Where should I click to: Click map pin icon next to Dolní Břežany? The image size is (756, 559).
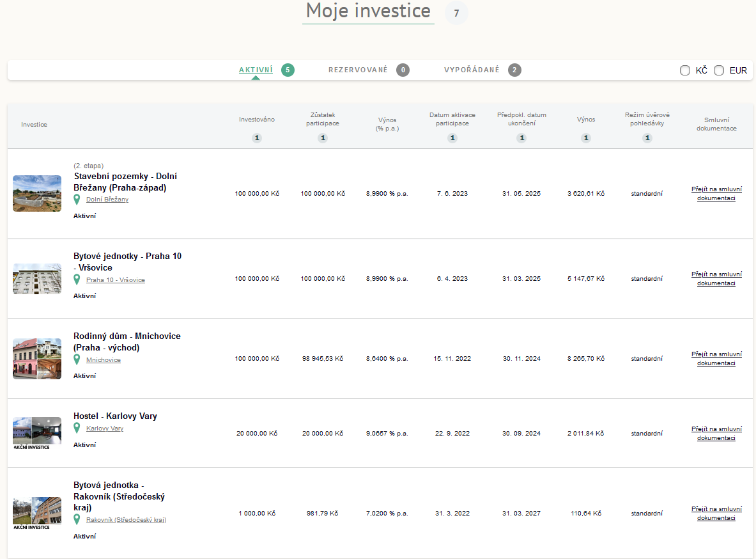(x=77, y=200)
